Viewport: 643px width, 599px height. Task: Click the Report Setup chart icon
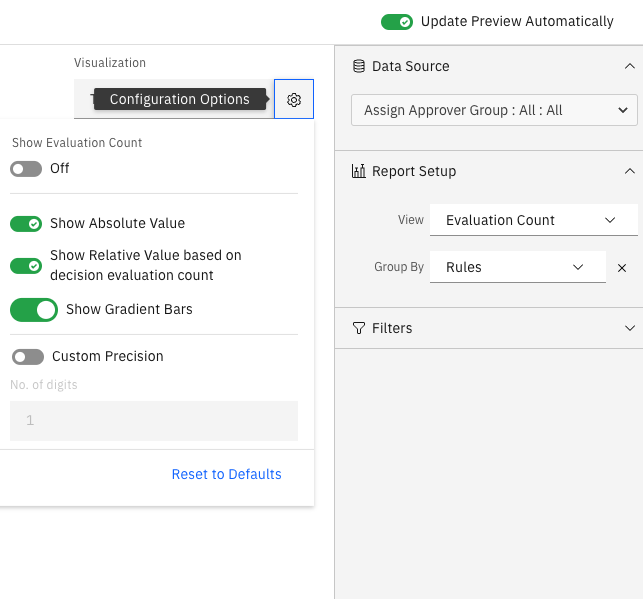coord(359,171)
